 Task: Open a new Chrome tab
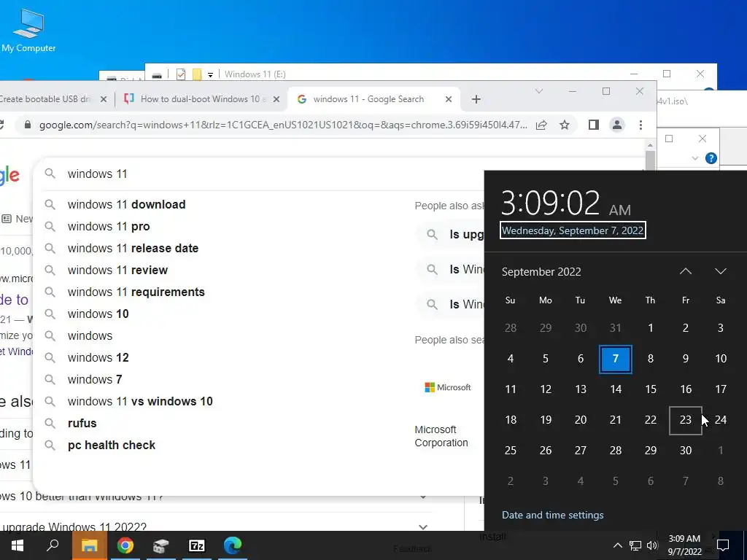click(x=476, y=99)
